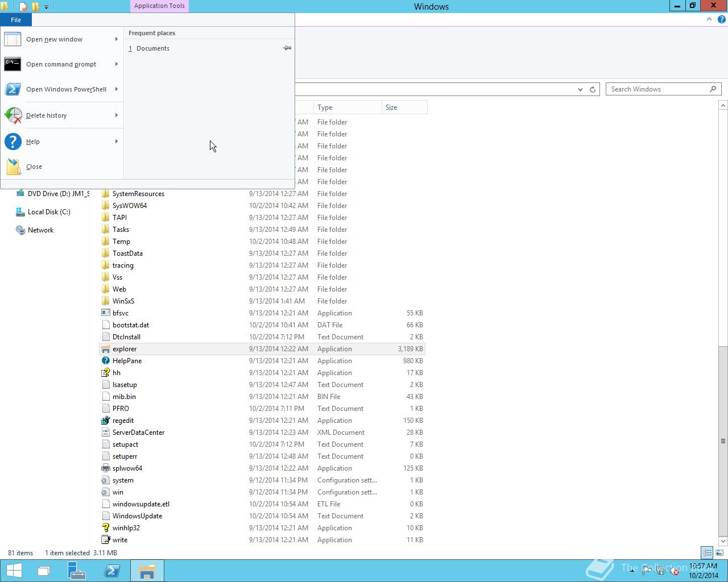The image size is (728, 582).
Task: Choose Close in the File menu
Action: click(x=62, y=167)
